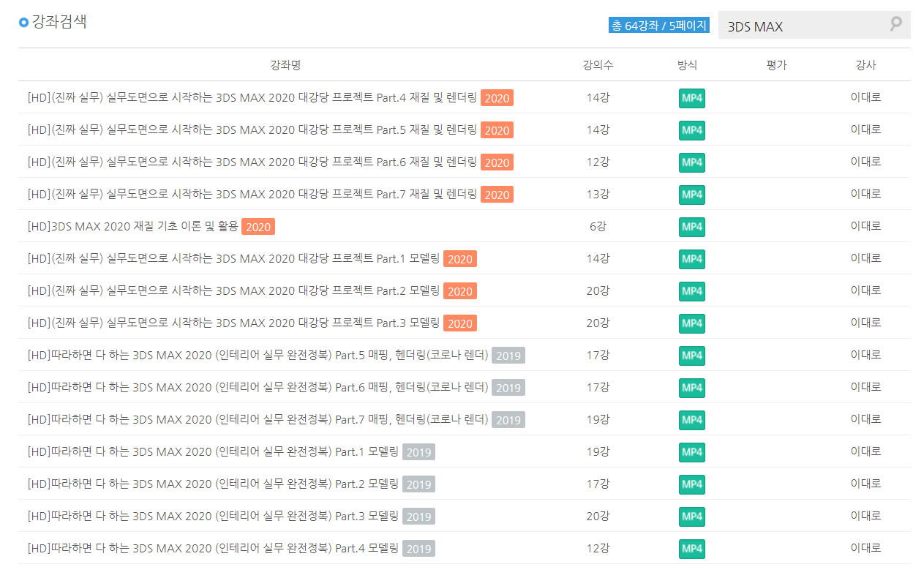Screen dimensions: 924x578
Task: Click the 총 64강좌 / 5페이지 badge
Action: (x=659, y=26)
